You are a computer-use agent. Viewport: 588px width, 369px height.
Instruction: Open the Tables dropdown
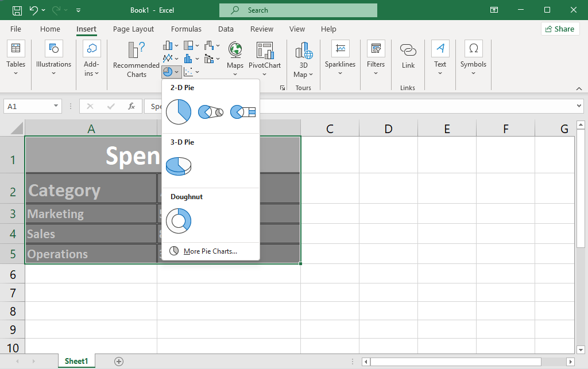(16, 58)
